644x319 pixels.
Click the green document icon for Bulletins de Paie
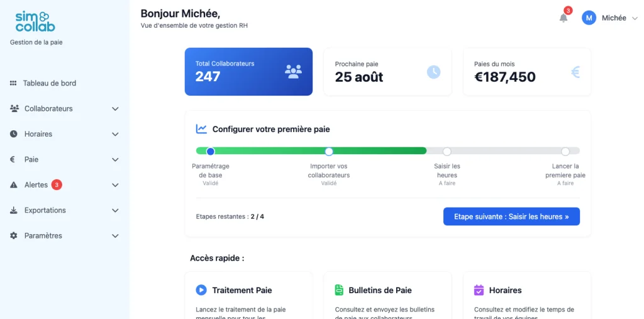(339, 290)
